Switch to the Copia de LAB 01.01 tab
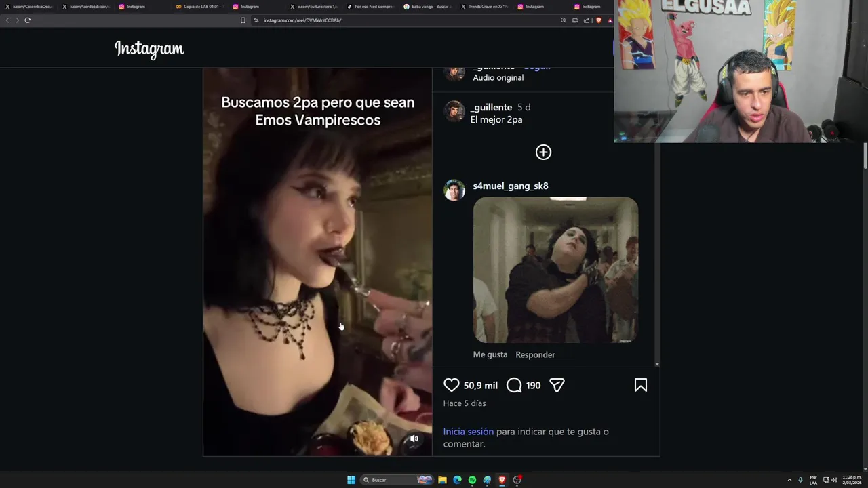The image size is (868, 488). [199, 7]
